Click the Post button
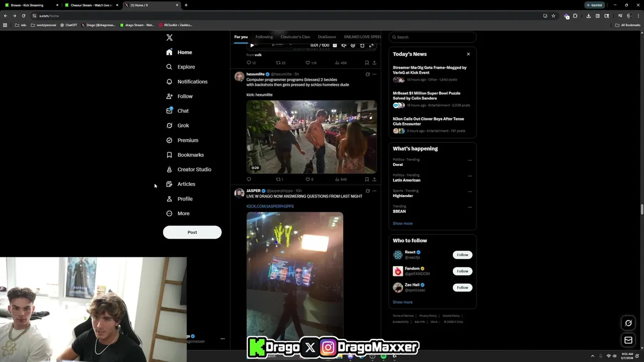This screenshot has height=362, width=644. click(192, 232)
